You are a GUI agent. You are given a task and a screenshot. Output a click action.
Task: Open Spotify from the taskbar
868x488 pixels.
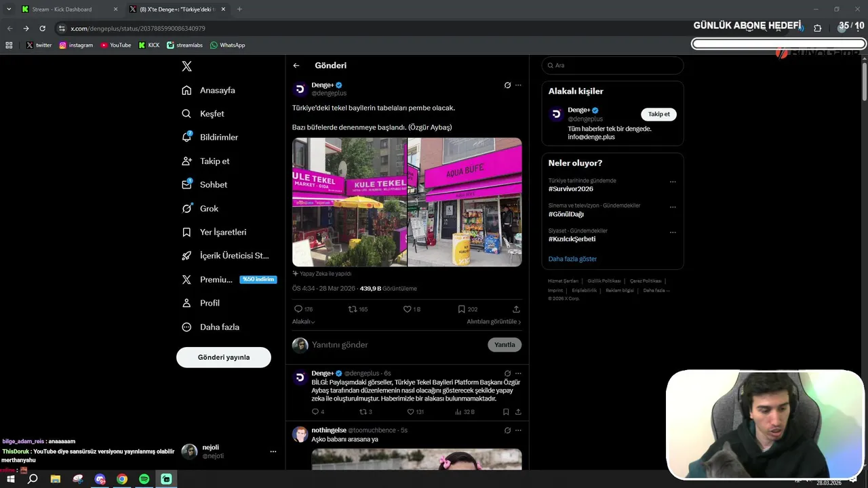(x=144, y=479)
